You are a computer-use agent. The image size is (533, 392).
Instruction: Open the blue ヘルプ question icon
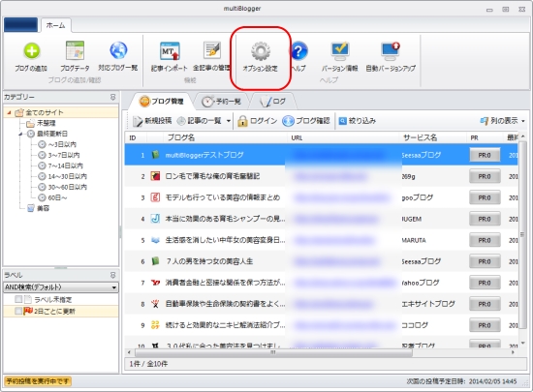(x=298, y=51)
